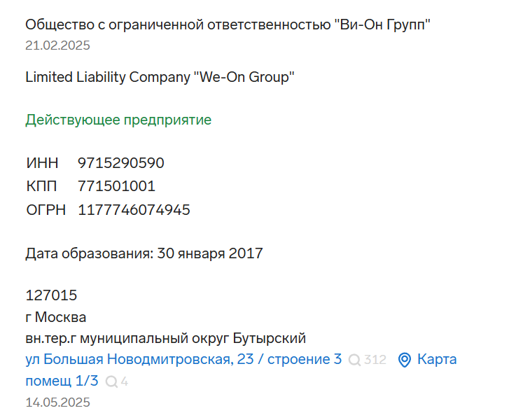Click the date 21.02.2025 under the title
523x420 pixels.
tap(57, 45)
